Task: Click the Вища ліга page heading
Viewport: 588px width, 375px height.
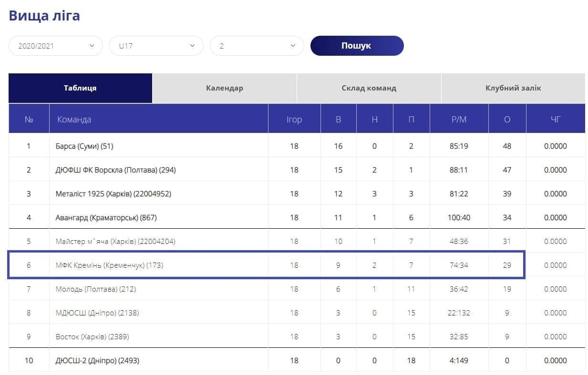Action: [44, 16]
